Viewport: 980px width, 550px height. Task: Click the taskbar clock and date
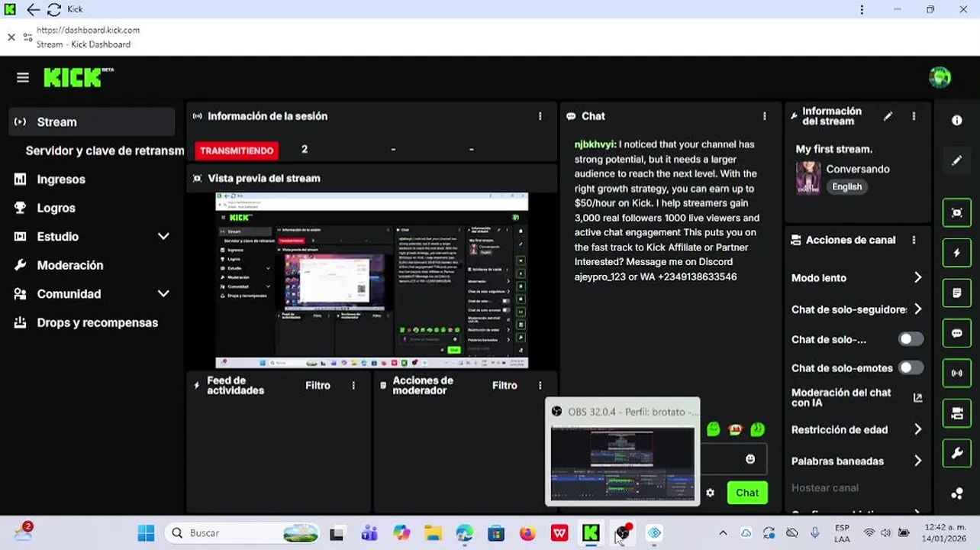[945, 533]
